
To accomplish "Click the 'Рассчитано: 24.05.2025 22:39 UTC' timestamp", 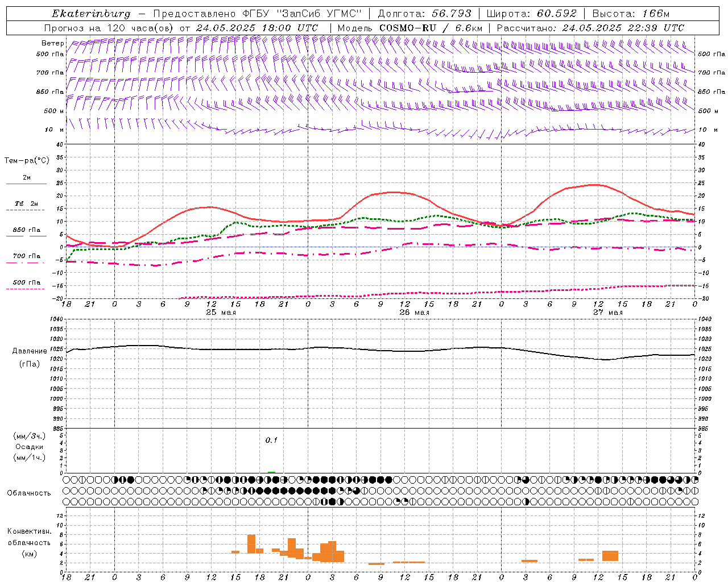I will [590, 28].
